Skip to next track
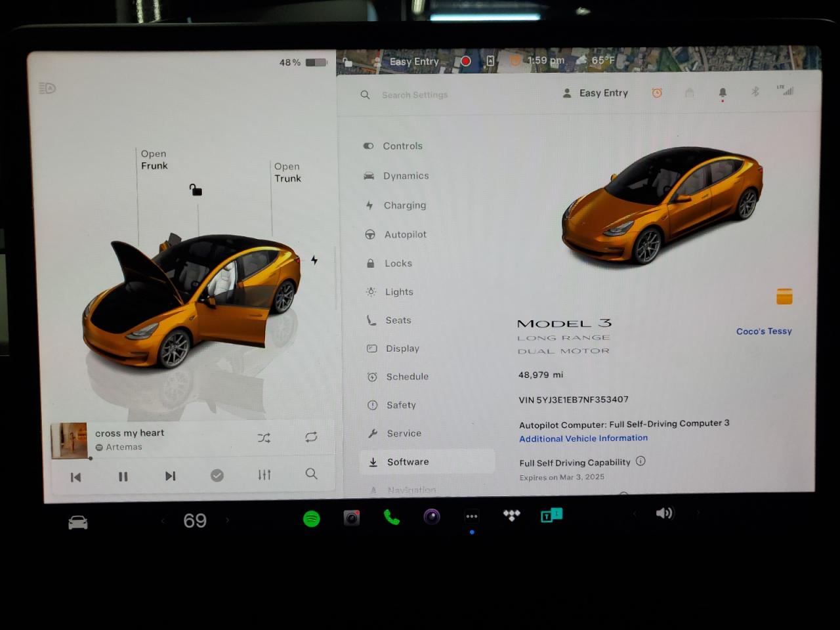The height and width of the screenshot is (630, 840). [x=170, y=476]
